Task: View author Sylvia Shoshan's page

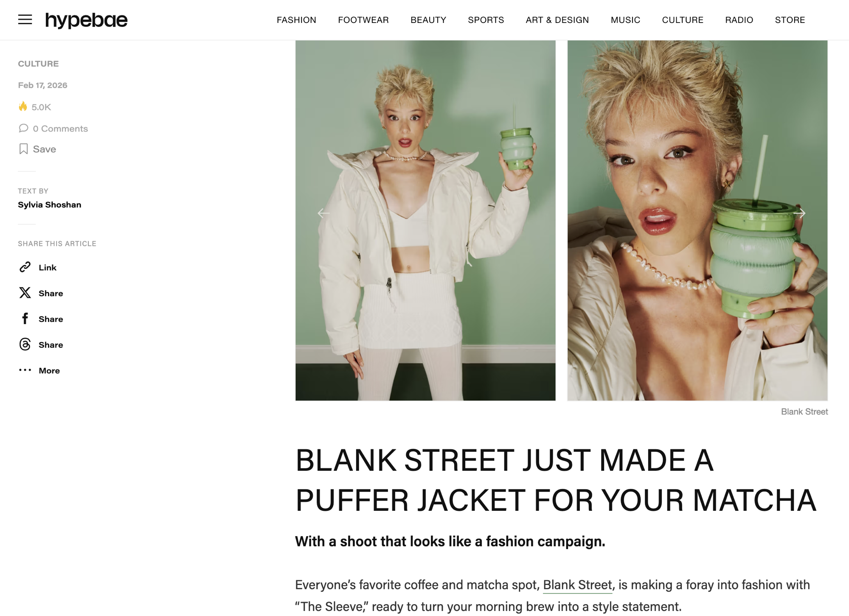Action: click(50, 204)
